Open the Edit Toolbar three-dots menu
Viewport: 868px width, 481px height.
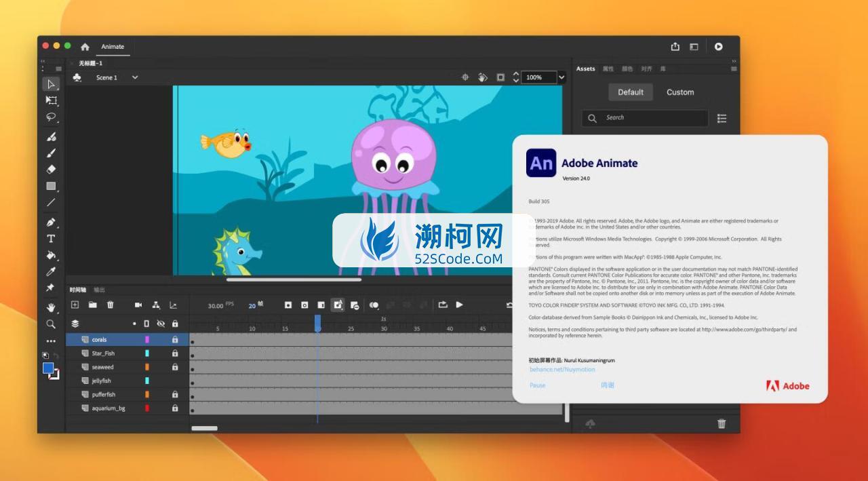51,341
